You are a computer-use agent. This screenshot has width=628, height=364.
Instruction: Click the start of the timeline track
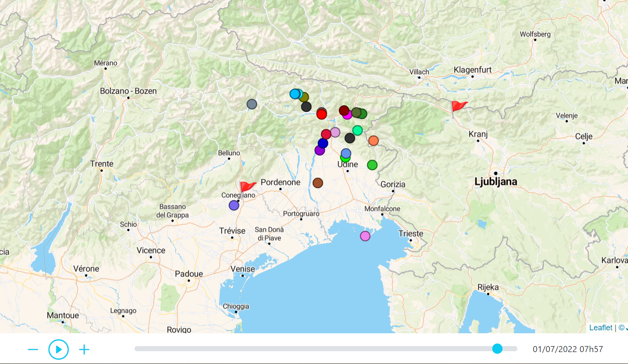point(137,349)
